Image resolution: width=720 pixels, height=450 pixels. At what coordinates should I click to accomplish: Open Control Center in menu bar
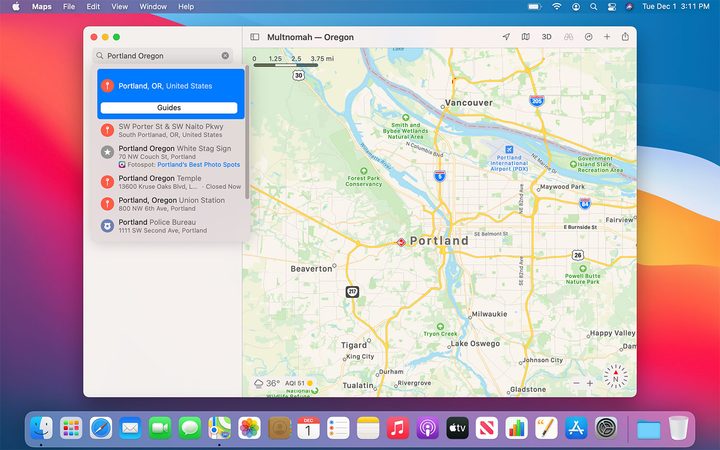[612, 6]
